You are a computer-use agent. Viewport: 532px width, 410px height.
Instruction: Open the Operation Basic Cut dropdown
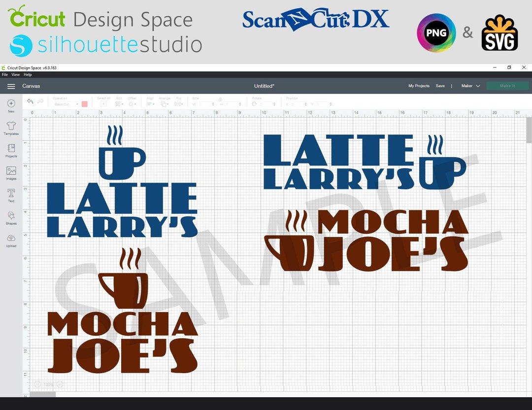(66, 104)
